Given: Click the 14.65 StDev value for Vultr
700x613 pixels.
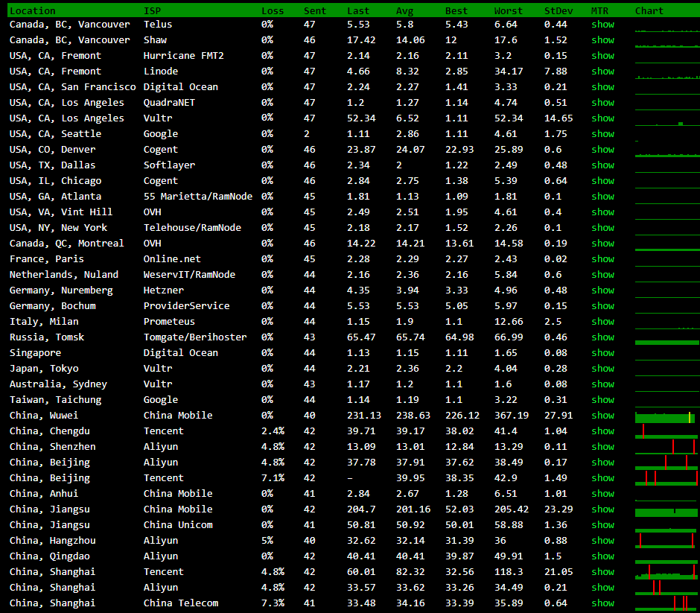Looking at the screenshot, I should tap(559, 118).
